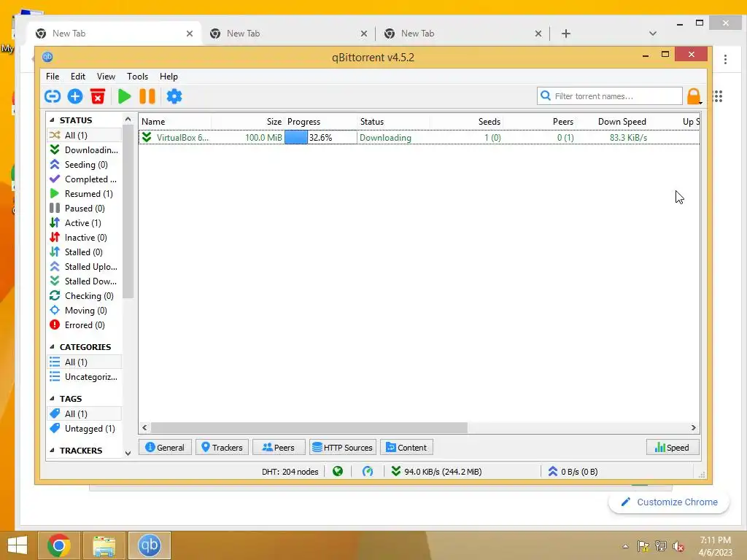The width and height of the screenshot is (747, 560).
Task: Open the Tools menu
Action: pyautogui.click(x=137, y=76)
